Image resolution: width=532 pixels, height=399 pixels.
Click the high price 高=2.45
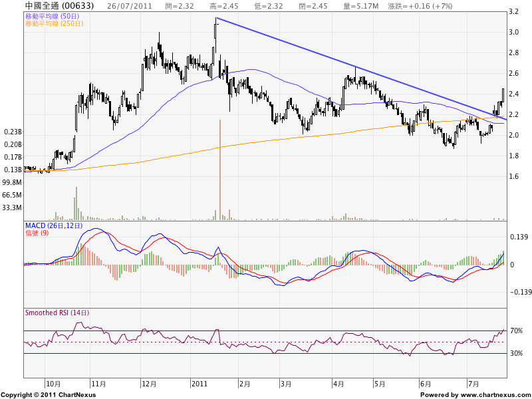(224, 6)
